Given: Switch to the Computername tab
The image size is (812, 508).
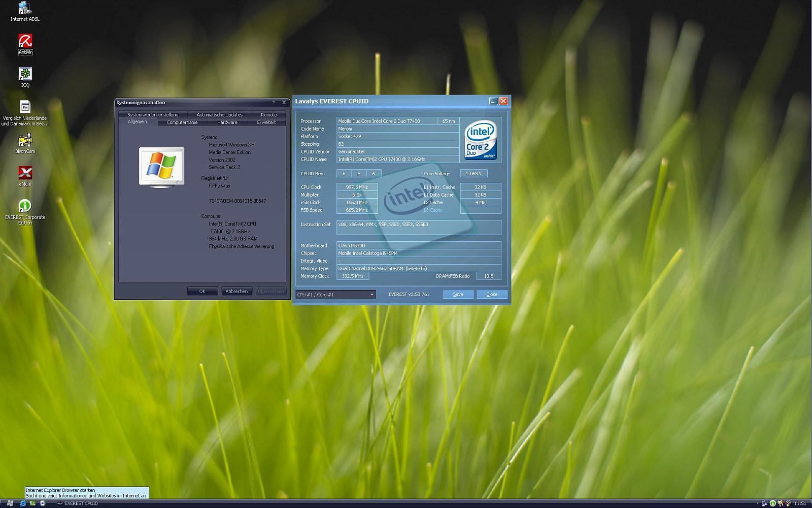Looking at the screenshot, I should [x=182, y=122].
